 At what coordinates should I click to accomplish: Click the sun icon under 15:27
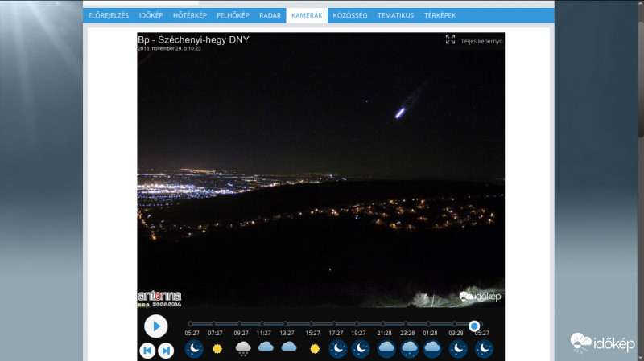click(315, 349)
